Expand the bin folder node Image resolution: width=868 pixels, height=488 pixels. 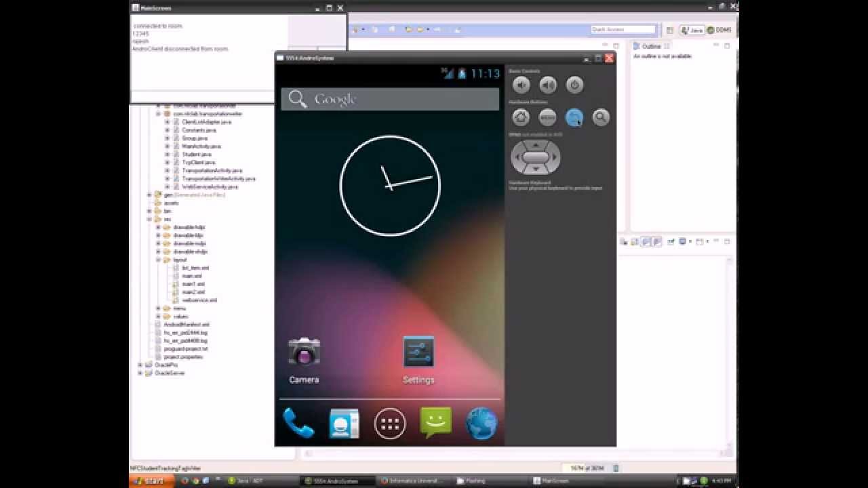(150, 211)
